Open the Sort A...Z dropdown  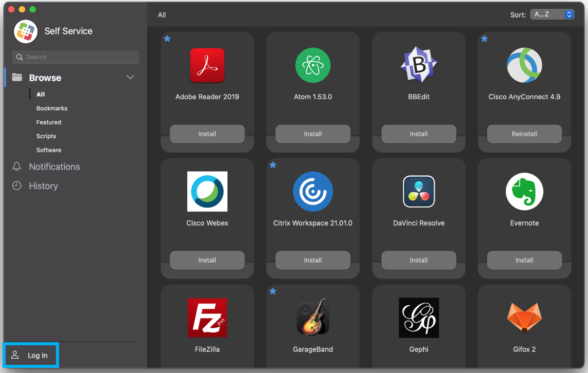click(x=552, y=14)
